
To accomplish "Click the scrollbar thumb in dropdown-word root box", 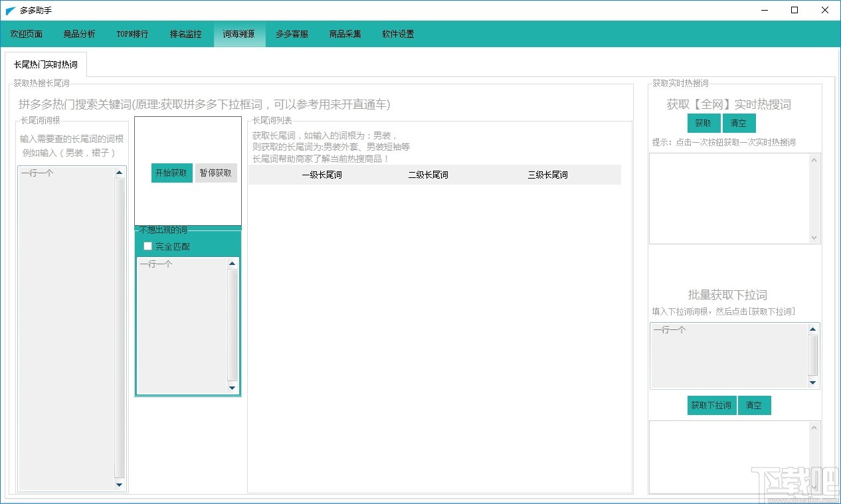I will coord(813,355).
